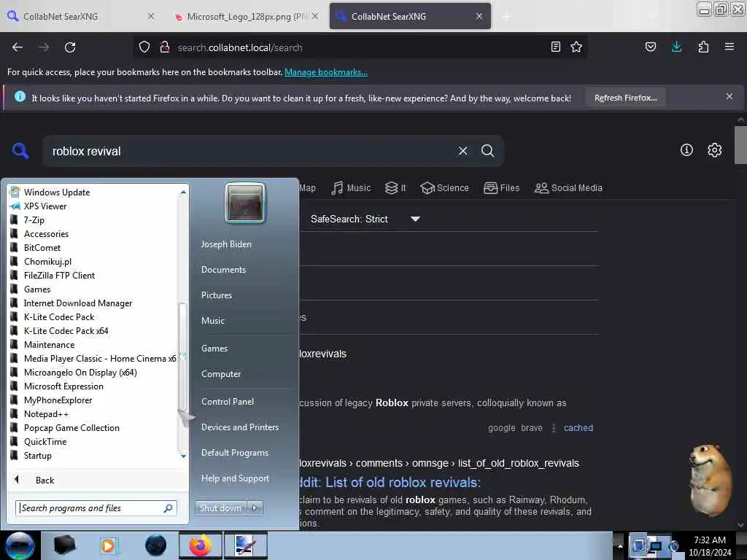Image resolution: width=747 pixels, height=560 pixels.
Task: Click the Start menu programs list scrollbar thumb
Action: tap(182, 357)
